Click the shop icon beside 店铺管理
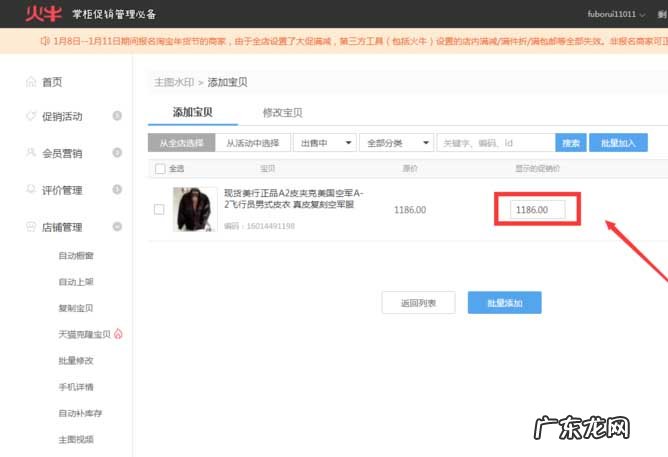Image resolution: width=668 pixels, height=457 pixels. (x=31, y=226)
